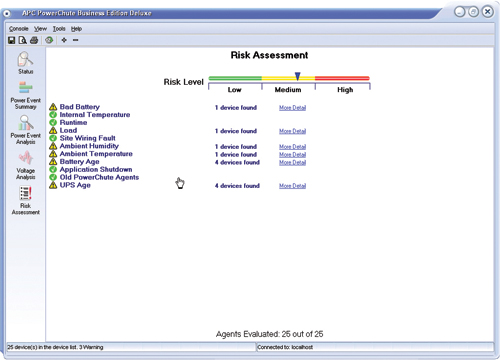Click the blue risk level marker
This screenshot has width=500, height=360.
coord(298,76)
